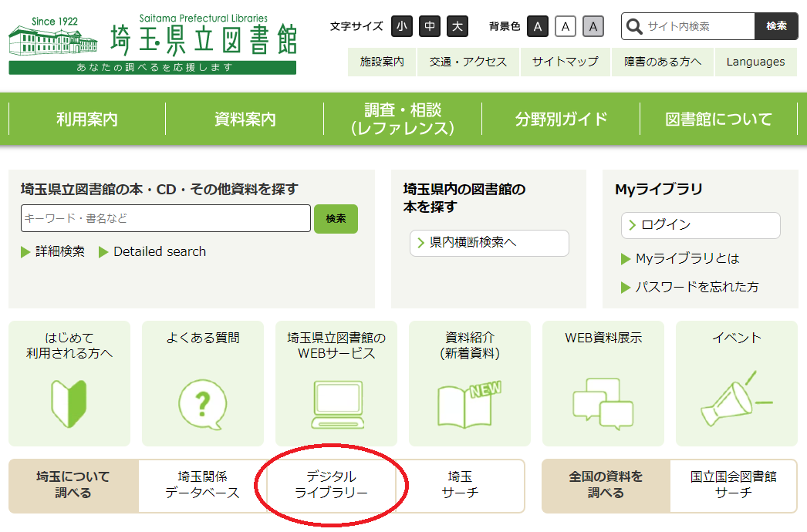The image size is (807, 532).
Task: Click 埼玉県立図書館の本・CD・その他資料を探す heading
Action: tap(160, 190)
